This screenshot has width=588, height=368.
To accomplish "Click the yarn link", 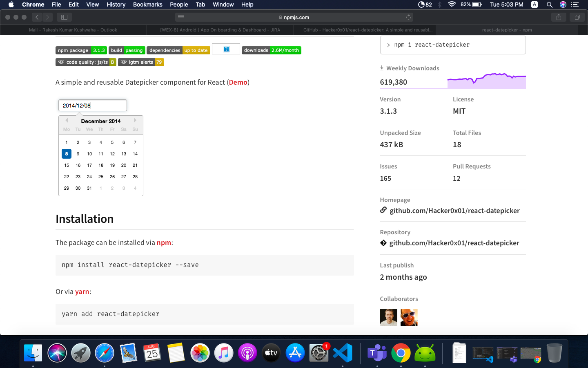I will point(82,292).
